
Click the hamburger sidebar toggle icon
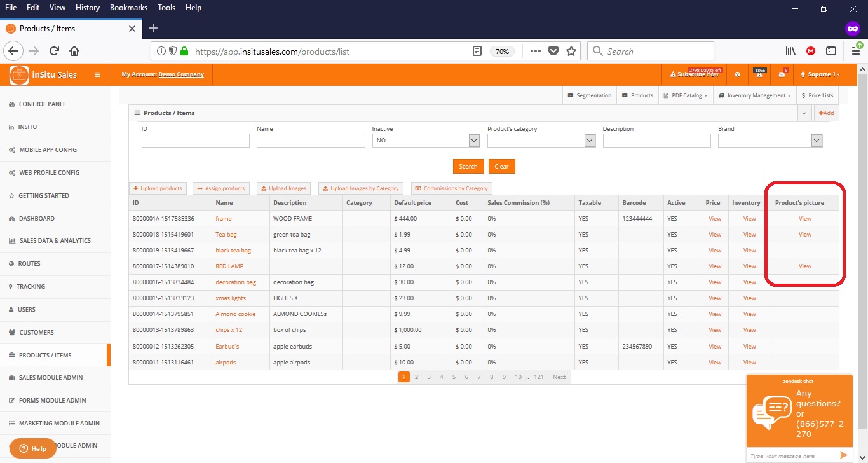[97, 74]
